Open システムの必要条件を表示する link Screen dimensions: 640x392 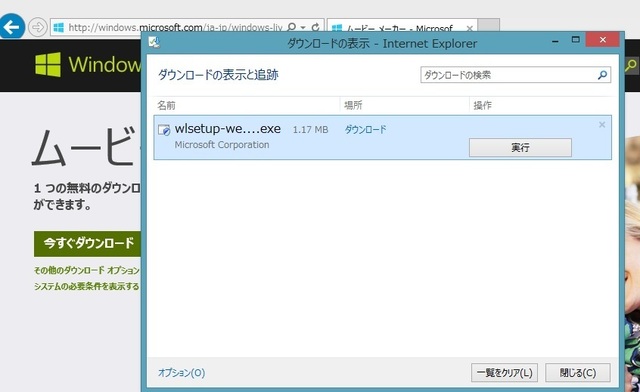pyautogui.click(x=87, y=286)
